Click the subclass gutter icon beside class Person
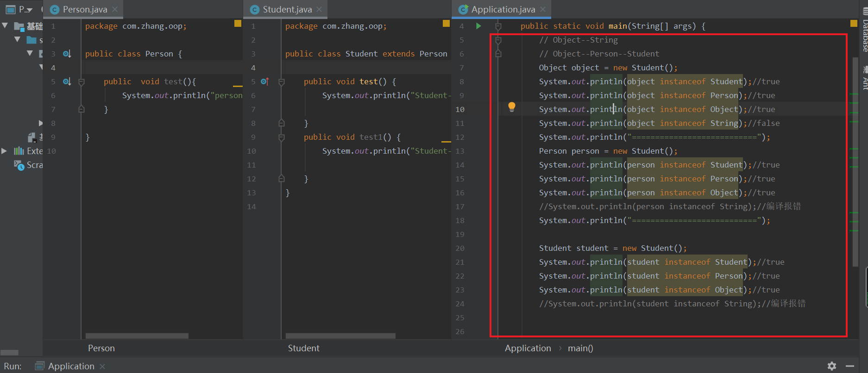Viewport: 868px width, 373px height. point(67,54)
